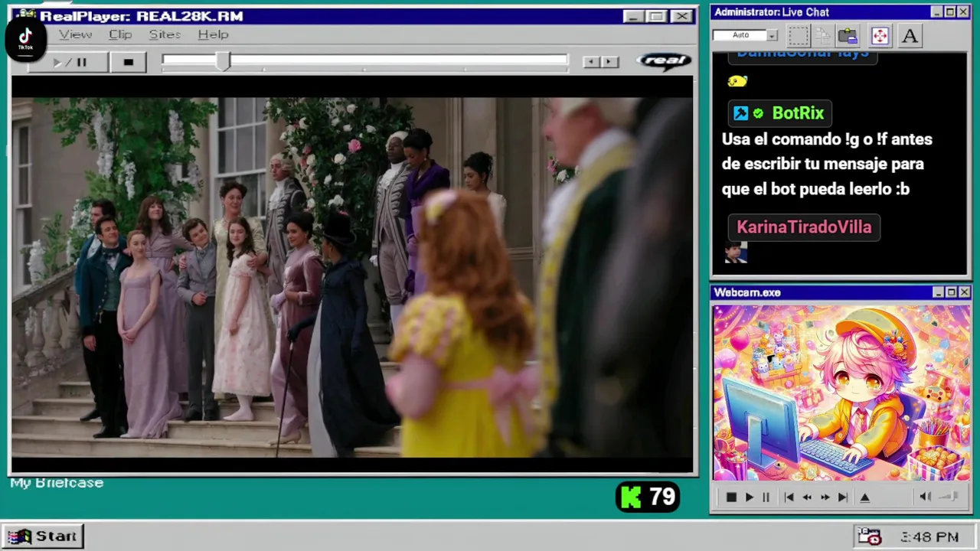The image size is (980, 551).
Task: Click the Play button in Webcam.exe
Action: coord(749,497)
